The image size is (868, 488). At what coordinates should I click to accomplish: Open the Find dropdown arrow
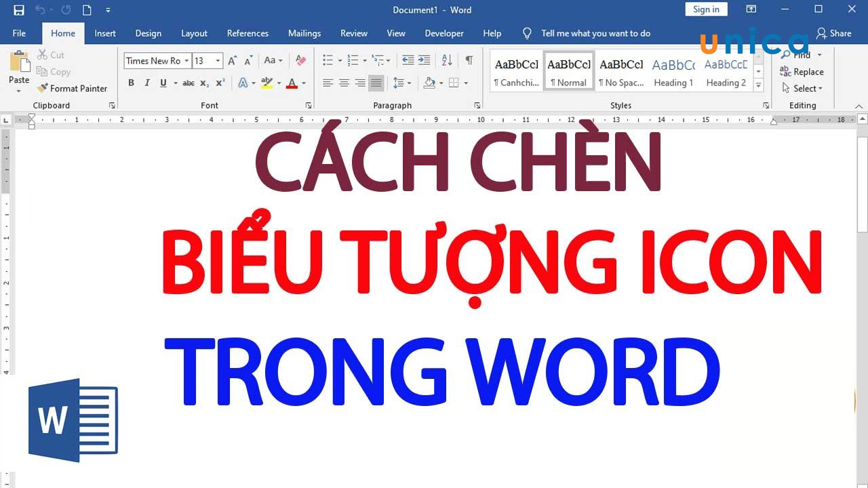(x=819, y=55)
